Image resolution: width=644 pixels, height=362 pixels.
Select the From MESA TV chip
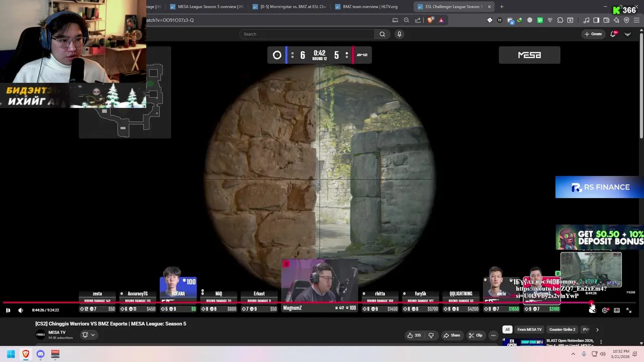point(529,330)
